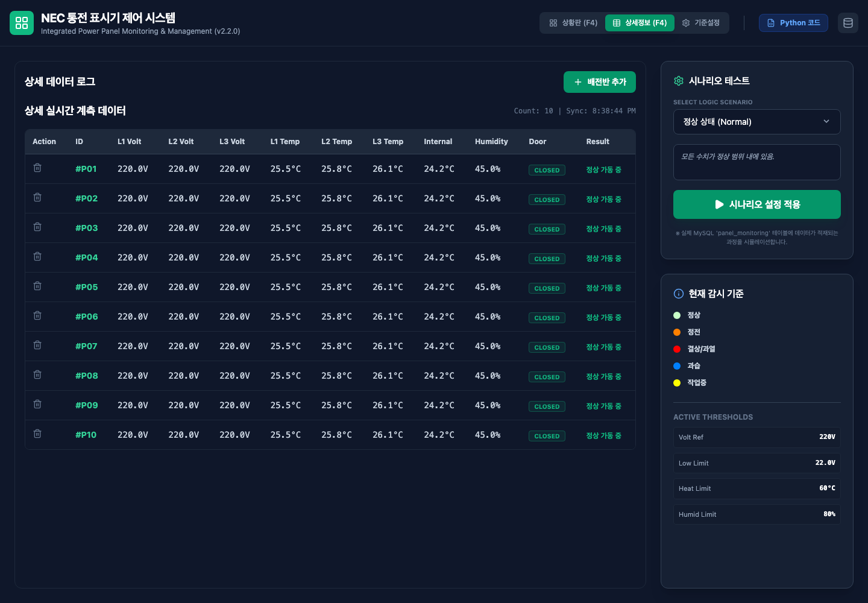Click trash icon for panel #P10
The height and width of the screenshot is (603, 868).
[x=37, y=434]
